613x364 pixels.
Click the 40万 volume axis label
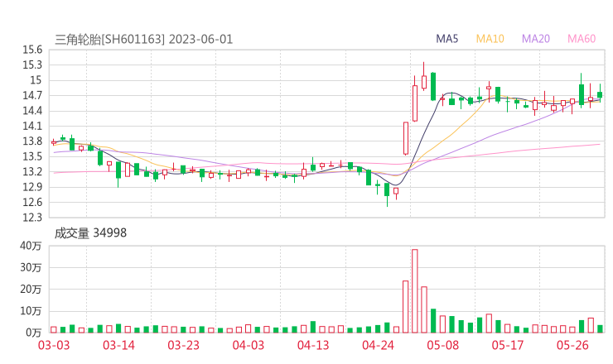pyautogui.click(x=31, y=246)
